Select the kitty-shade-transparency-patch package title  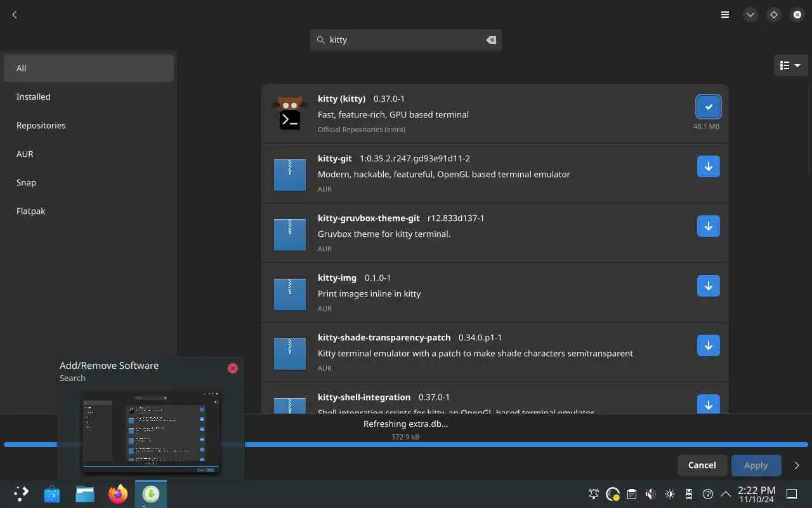point(384,337)
